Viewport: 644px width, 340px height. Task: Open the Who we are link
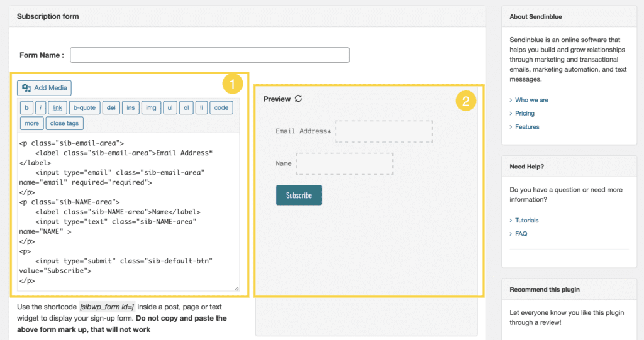[x=531, y=100]
